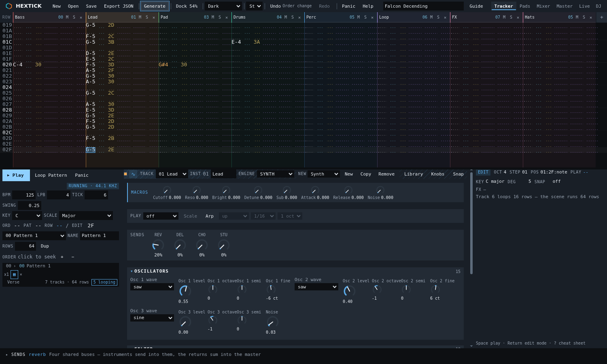The width and height of the screenshot is (607, 364).
Task: Open the Master tab
Action: pyautogui.click(x=564, y=6)
